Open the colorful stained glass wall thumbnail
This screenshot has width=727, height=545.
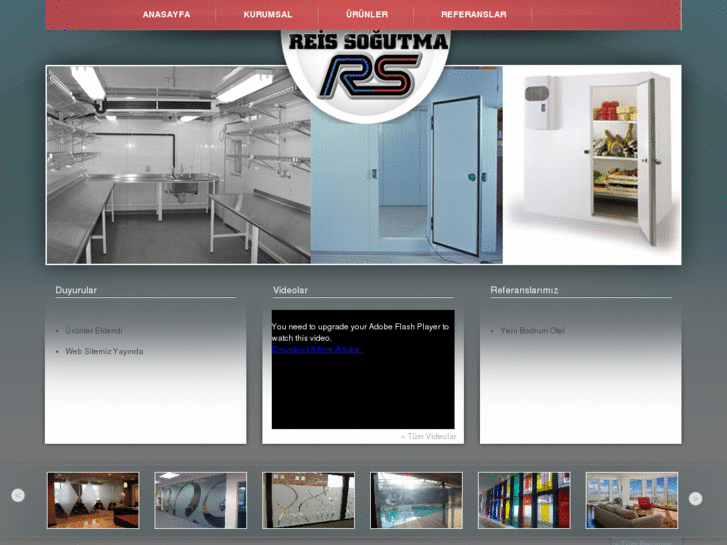coord(524,500)
